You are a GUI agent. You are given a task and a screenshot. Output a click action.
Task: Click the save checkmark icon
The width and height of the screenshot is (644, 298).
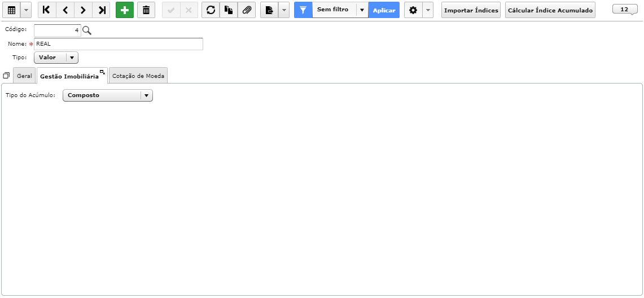click(x=171, y=10)
